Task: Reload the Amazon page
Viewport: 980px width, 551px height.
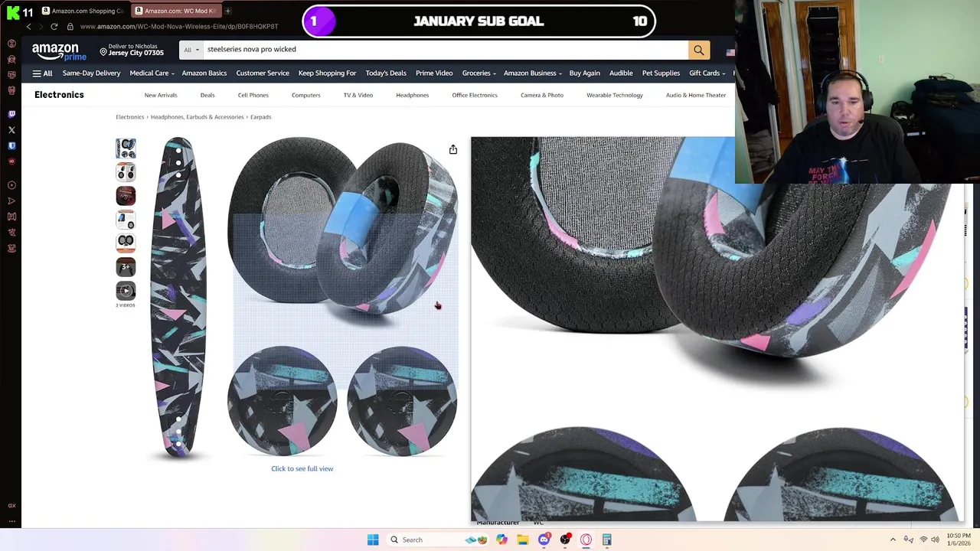Action: (x=54, y=27)
